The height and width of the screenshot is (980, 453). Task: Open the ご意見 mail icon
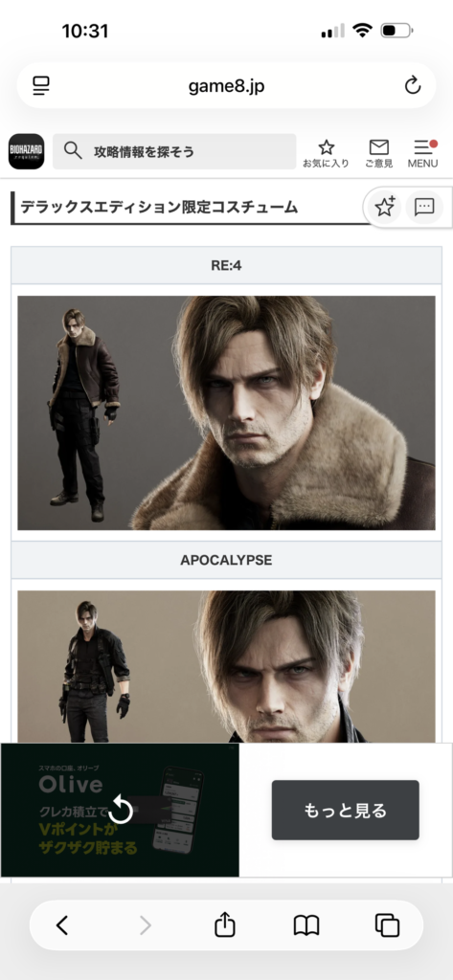click(378, 147)
